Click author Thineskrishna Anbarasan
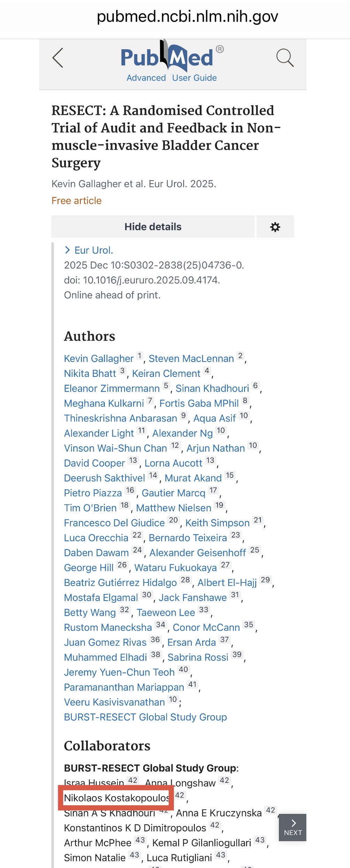Viewport: 350px width, 868px height. click(120, 418)
